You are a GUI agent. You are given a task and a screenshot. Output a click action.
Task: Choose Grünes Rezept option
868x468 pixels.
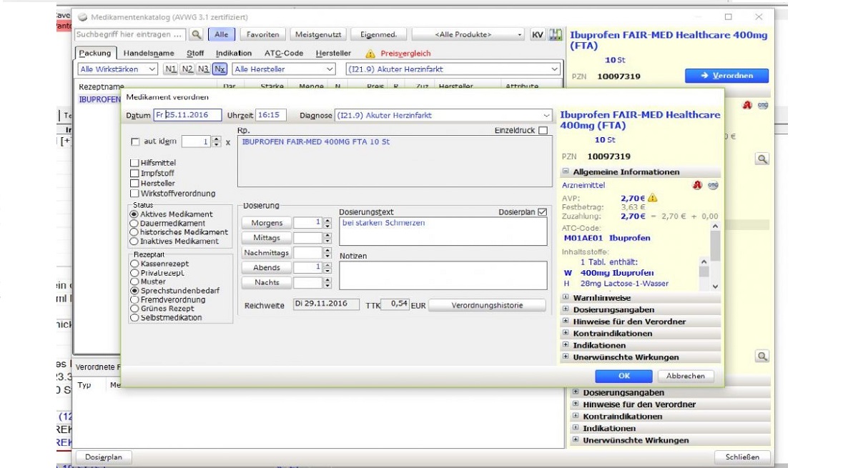[x=134, y=309]
